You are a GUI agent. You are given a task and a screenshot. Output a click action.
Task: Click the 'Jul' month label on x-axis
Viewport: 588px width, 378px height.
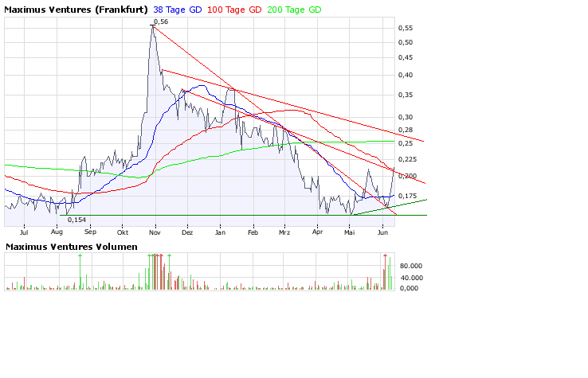pyautogui.click(x=24, y=232)
